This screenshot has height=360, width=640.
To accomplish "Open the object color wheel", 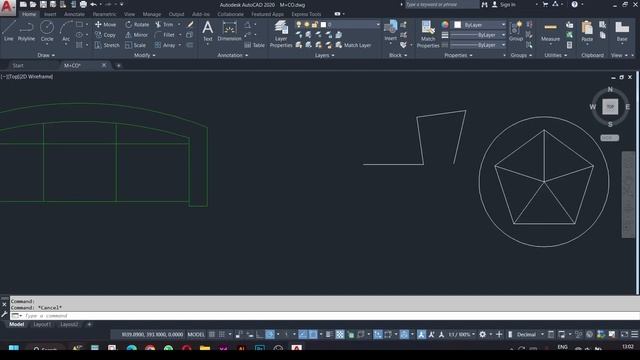I will [445, 24].
